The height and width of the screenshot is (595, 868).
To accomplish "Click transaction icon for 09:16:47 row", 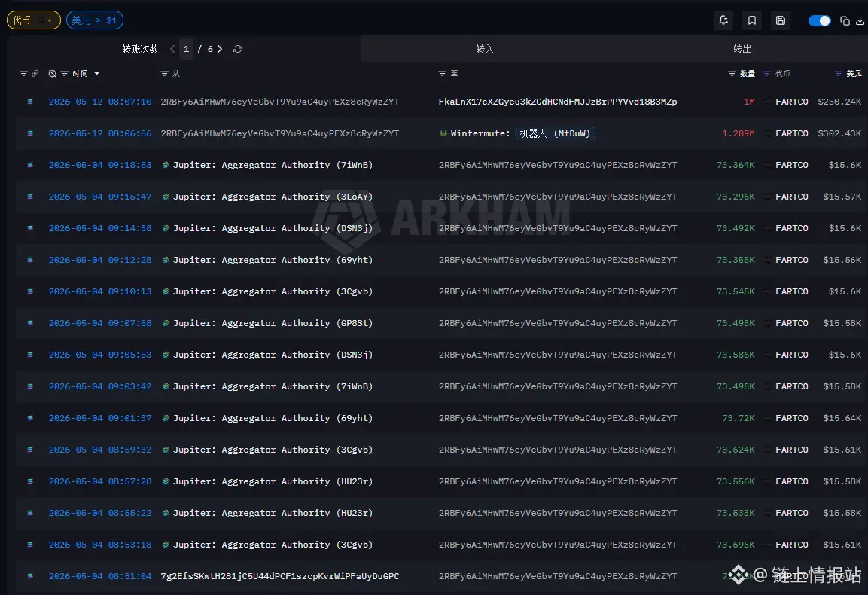I will coord(30,197).
